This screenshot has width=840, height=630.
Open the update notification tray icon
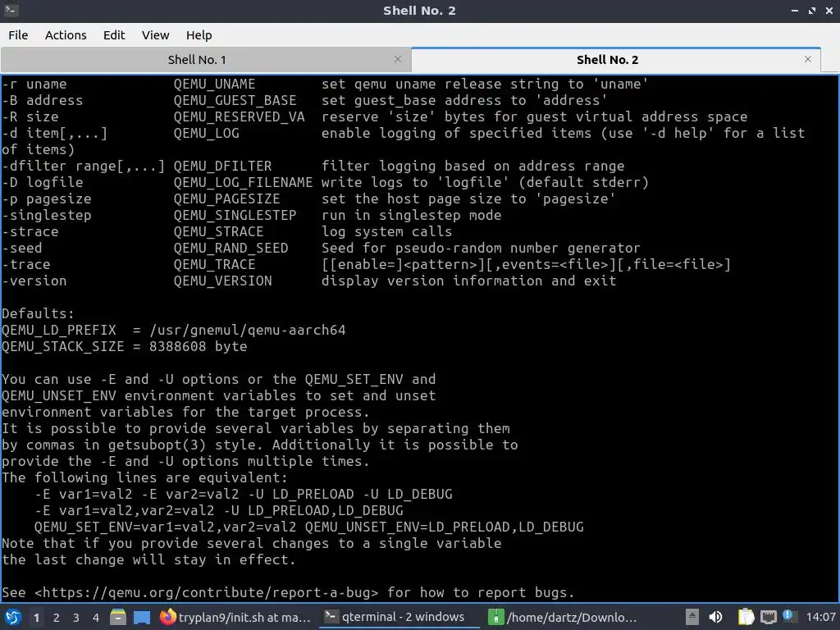[x=790, y=616]
